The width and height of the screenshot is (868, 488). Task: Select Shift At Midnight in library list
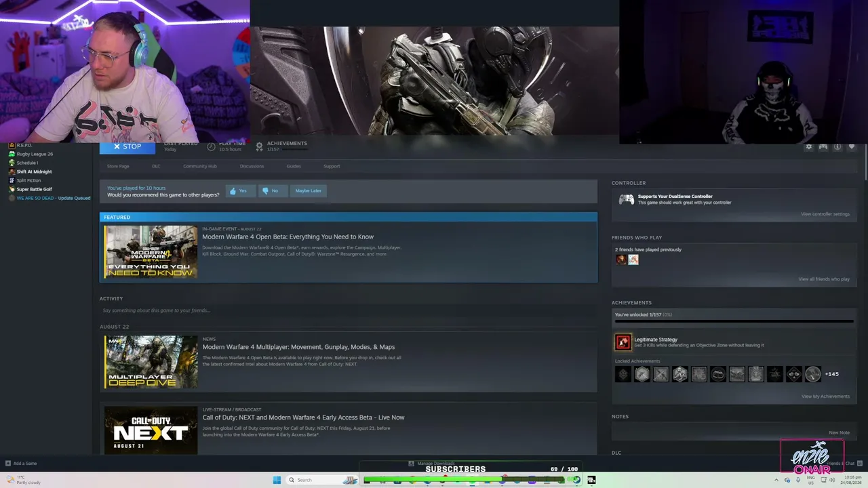pos(35,171)
